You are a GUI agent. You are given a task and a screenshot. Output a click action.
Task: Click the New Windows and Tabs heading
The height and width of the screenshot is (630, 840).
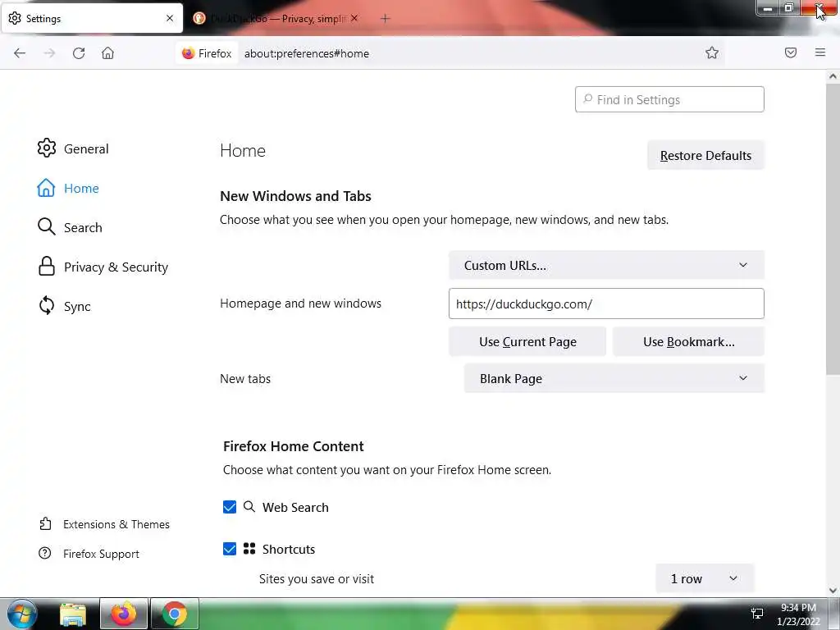tap(295, 196)
